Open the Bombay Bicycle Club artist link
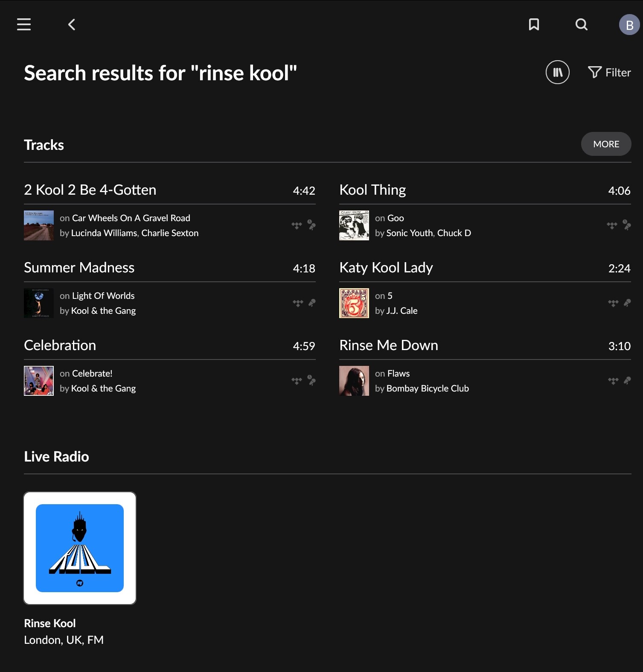This screenshot has height=672, width=643. pyautogui.click(x=428, y=389)
